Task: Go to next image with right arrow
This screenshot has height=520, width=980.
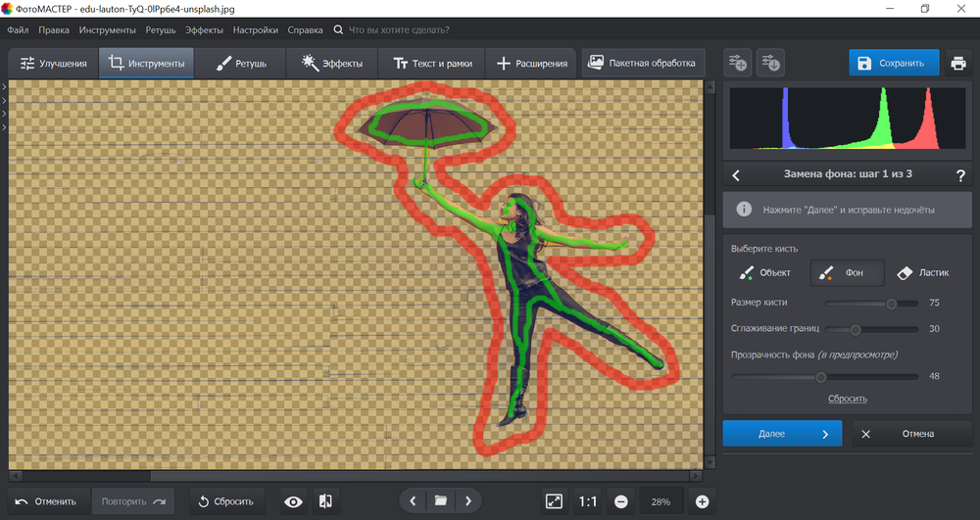Action: pos(469,501)
